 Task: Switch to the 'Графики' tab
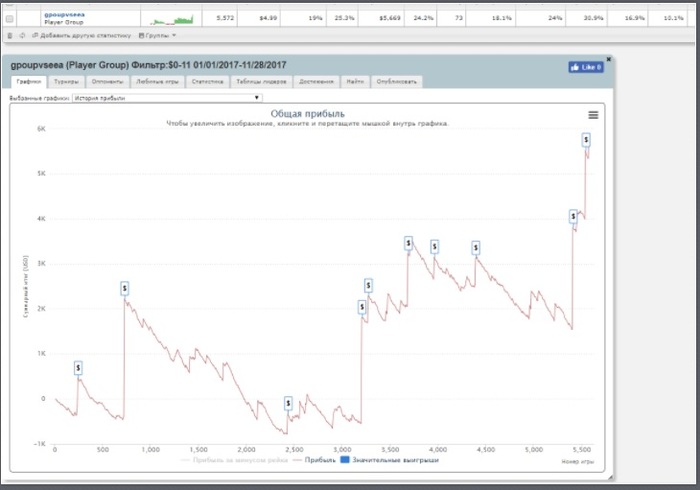click(29, 82)
